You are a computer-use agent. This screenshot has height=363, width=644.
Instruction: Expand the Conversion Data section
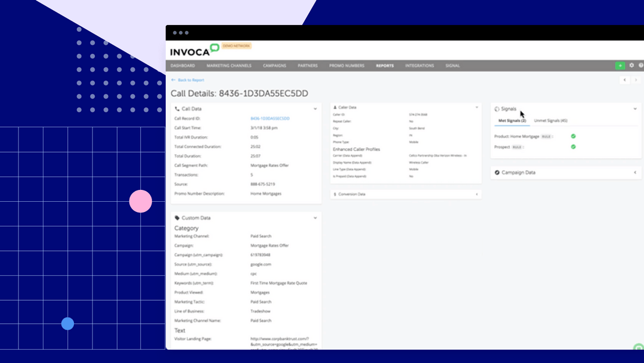click(477, 193)
